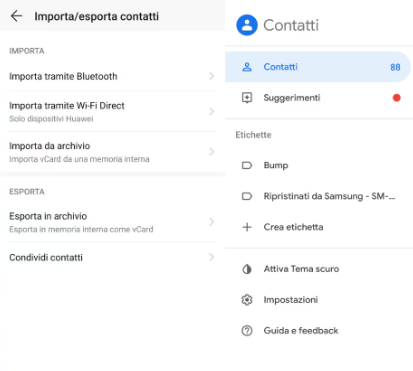Click the Guida e feedback question mark icon
Image resolution: width=413 pixels, height=371 pixels.
point(247,331)
